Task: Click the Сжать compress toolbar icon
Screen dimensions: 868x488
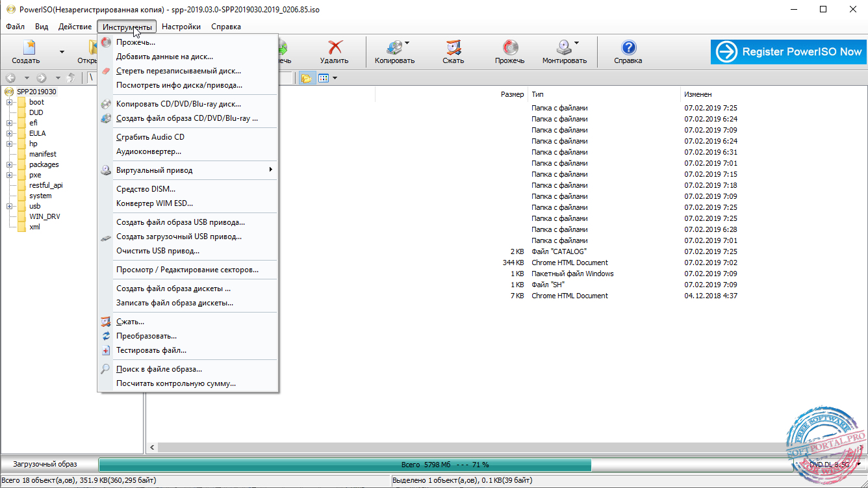Action: pos(453,47)
